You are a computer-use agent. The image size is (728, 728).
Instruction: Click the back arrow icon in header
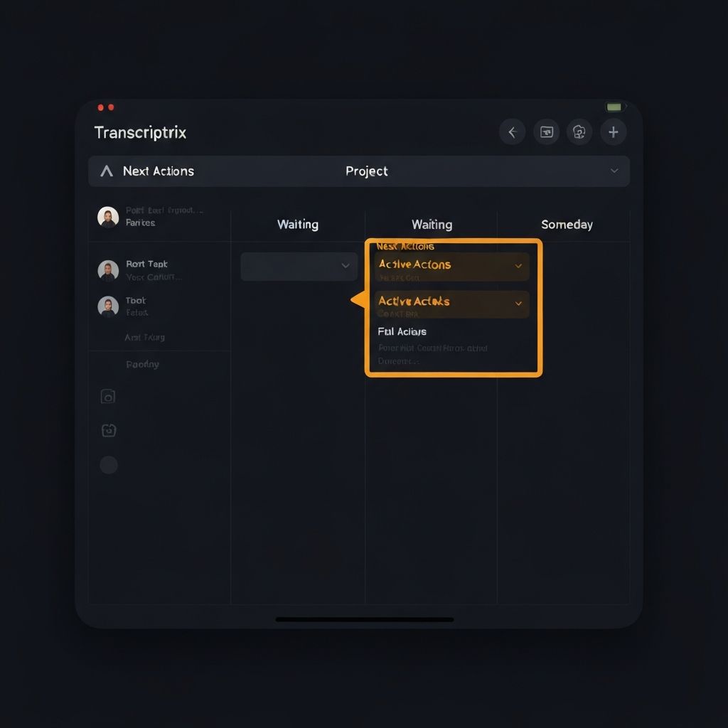tap(512, 132)
